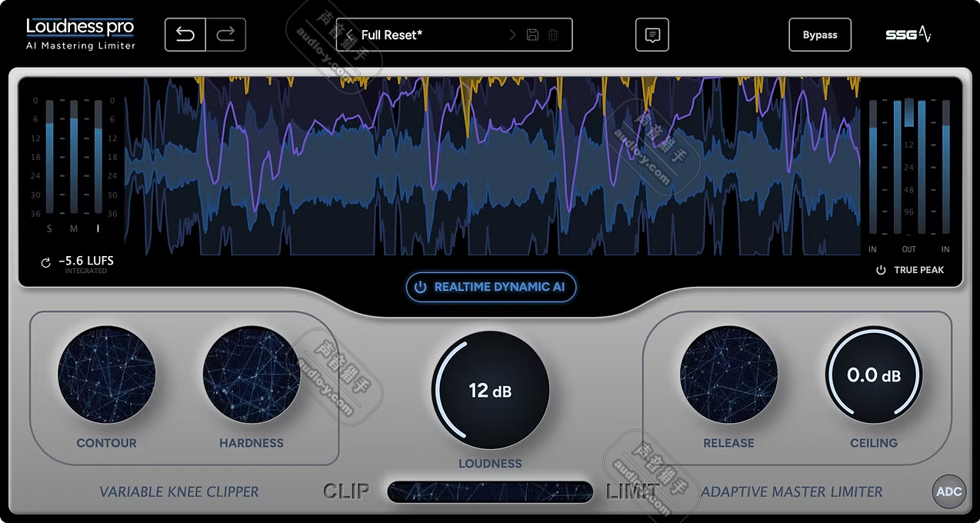This screenshot has height=523, width=980.
Task: Click the Loudness 12 dB knob
Action: pos(490,391)
